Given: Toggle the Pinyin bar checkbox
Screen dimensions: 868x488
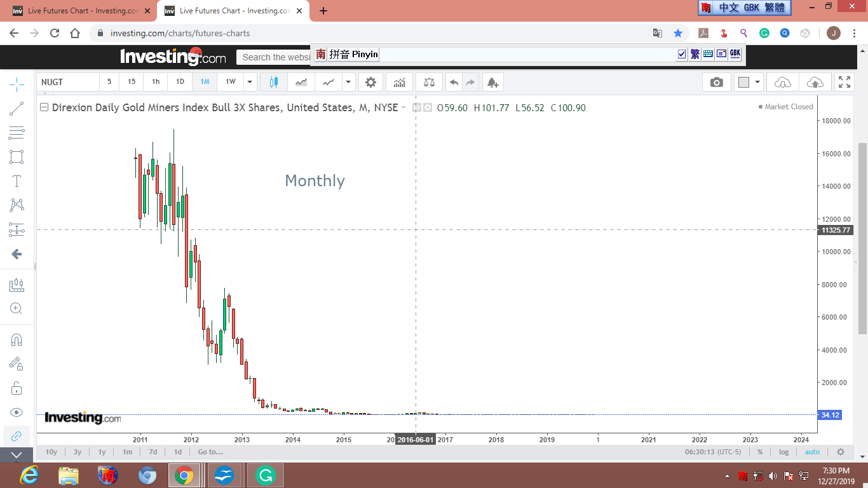Looking at the screenshot, I should (x=682, y=54).
